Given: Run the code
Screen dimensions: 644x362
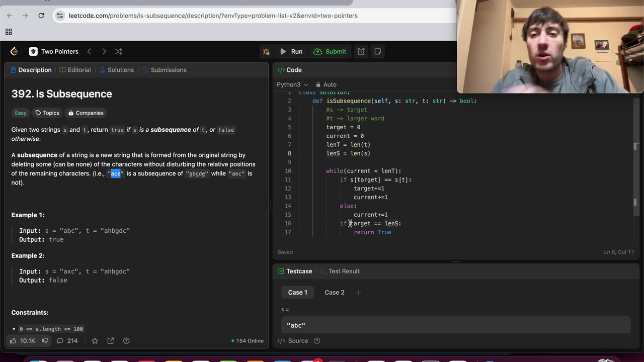Looking at the screenshot, I should (x=291, y=51).
